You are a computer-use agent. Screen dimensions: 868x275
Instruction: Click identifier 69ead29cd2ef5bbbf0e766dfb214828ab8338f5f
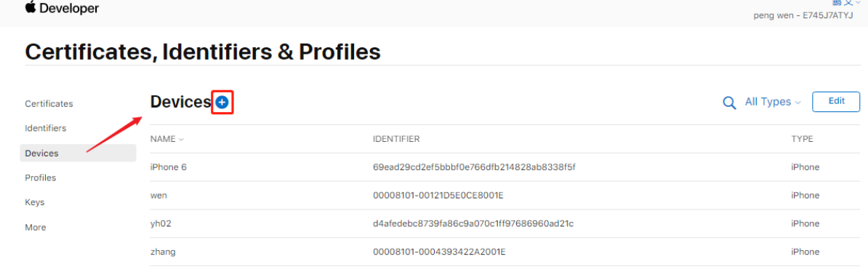pyautogui.click(x=475, y=167)
